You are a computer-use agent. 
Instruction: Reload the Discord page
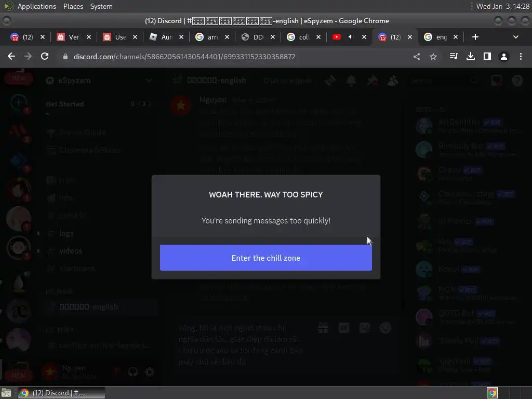click(x=45, y=56)
